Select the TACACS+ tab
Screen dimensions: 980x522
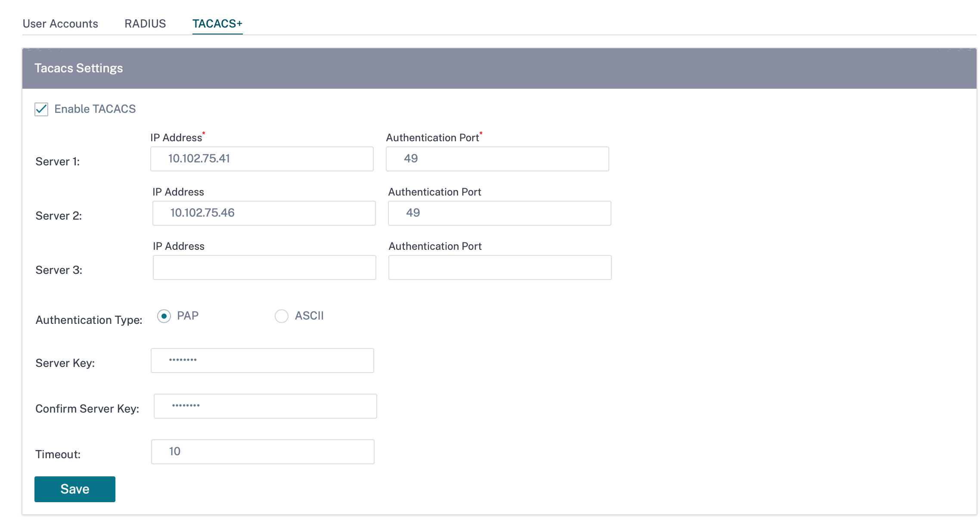tap(217, 24)
